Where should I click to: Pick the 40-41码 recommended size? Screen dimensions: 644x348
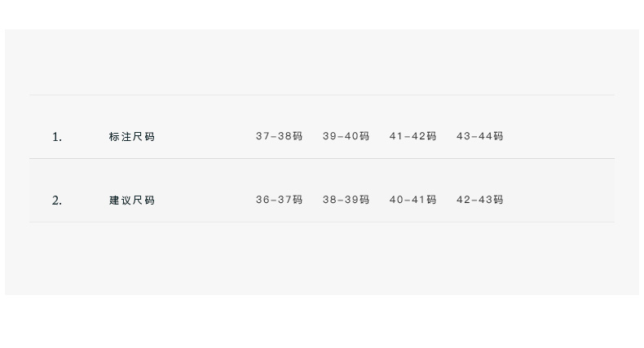(412, 200)
